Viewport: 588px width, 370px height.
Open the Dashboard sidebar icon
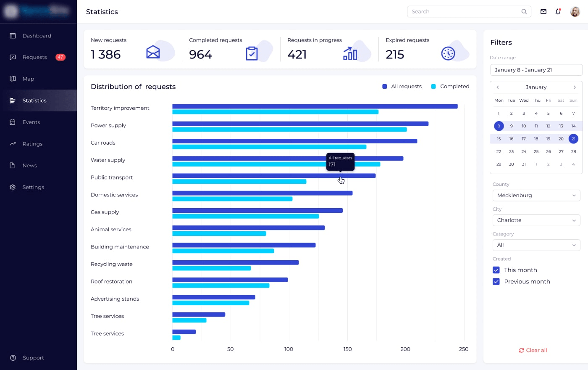coord(13,36)
